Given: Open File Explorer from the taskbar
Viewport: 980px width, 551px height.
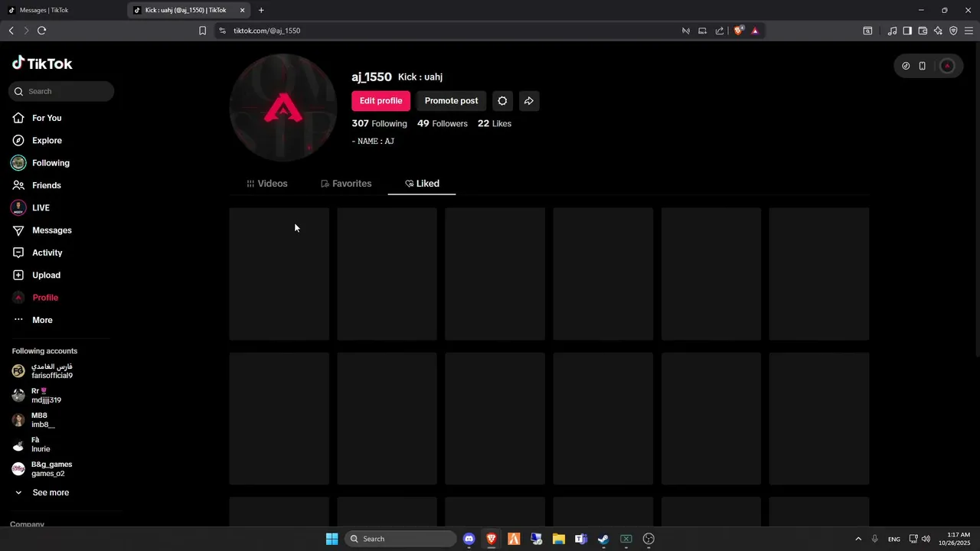Looking at the screenshot, I should point(559,539).
